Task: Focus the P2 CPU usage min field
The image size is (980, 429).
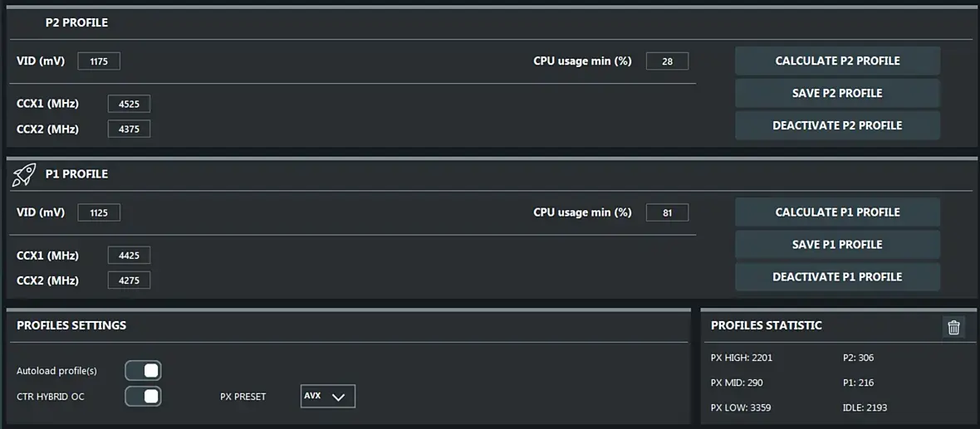Action: pyautogui.click(x=667, y=61)
